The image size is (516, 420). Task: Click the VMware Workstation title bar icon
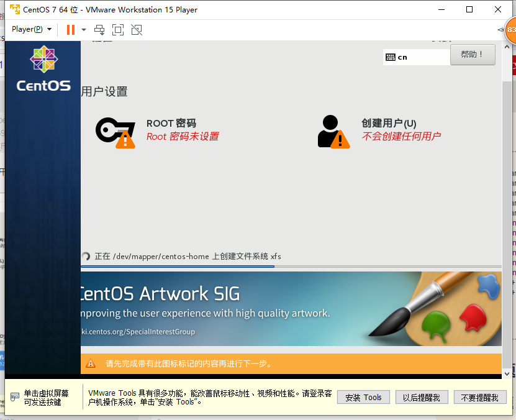(x=14, y=9)
